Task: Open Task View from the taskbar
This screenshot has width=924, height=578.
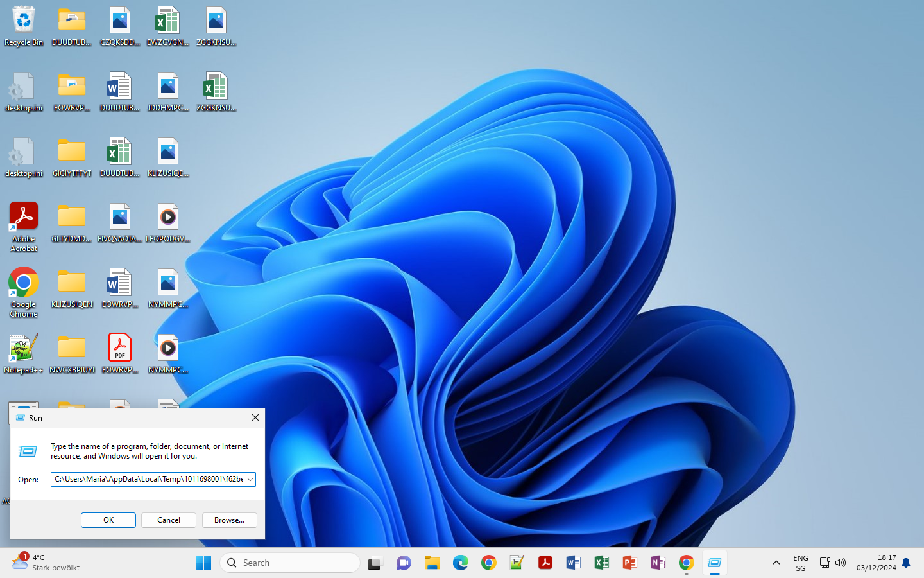Action: coord(375,563)
